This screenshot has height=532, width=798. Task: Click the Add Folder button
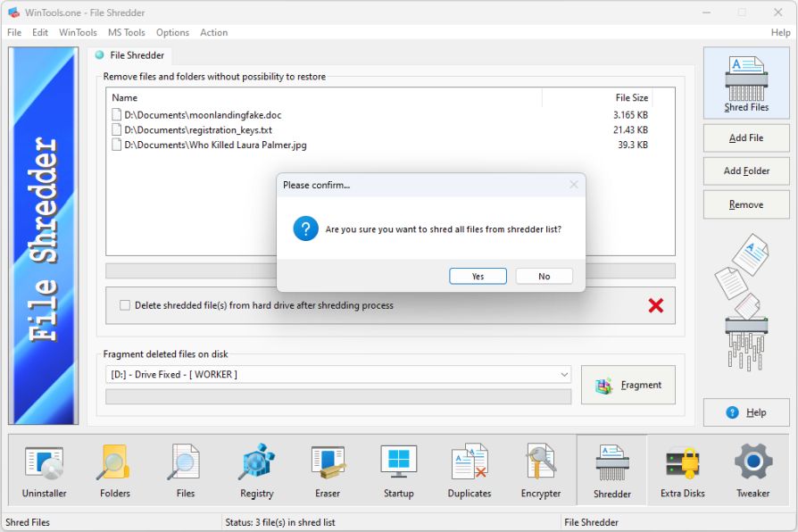[x=746, y=171]
